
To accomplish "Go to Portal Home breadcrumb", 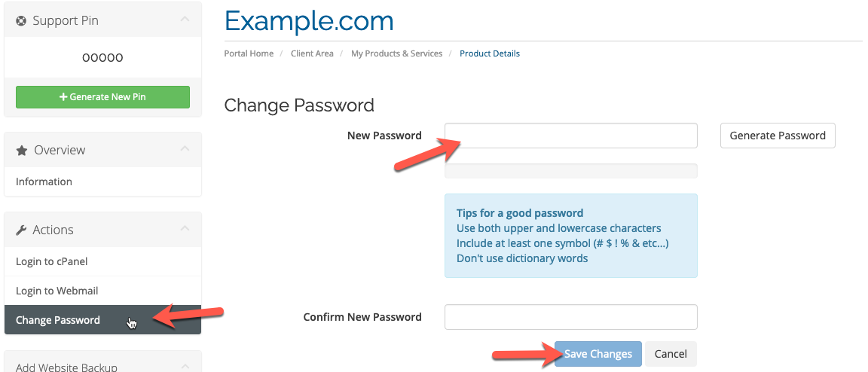I will point(249,53).
